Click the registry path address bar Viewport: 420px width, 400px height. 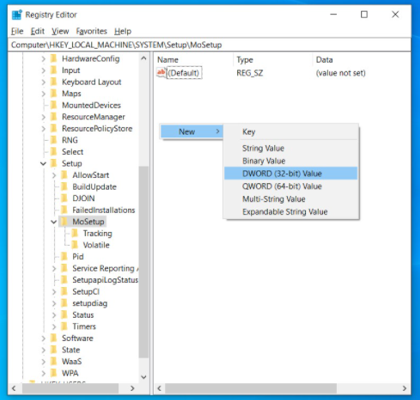(209, 45)
